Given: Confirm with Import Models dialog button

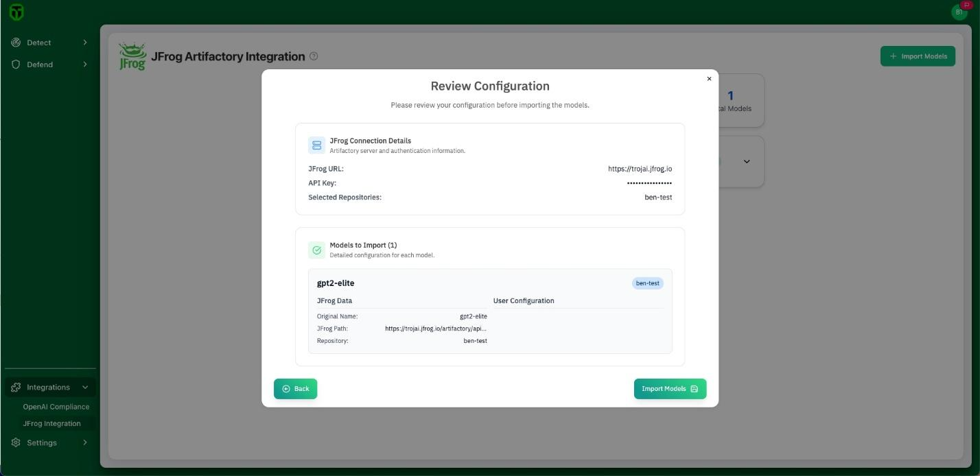Looking at the screenshot, I should tap(670, 389).
